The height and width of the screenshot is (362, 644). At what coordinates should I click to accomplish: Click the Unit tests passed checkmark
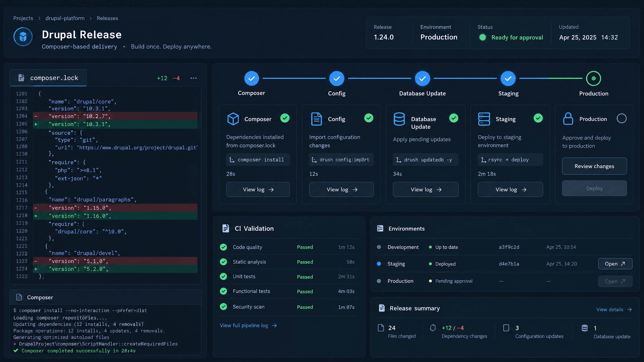pos(223,277)
